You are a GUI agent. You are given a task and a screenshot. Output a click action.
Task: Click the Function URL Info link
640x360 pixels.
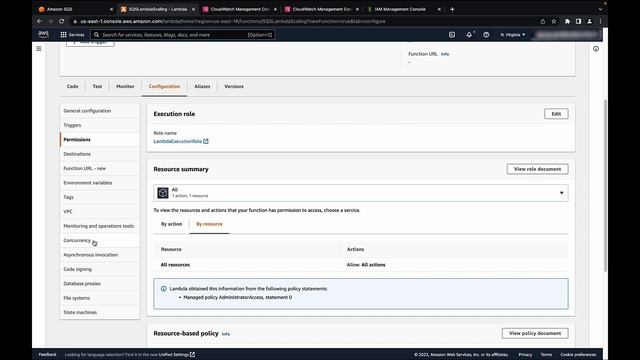(x=445, y=54)
